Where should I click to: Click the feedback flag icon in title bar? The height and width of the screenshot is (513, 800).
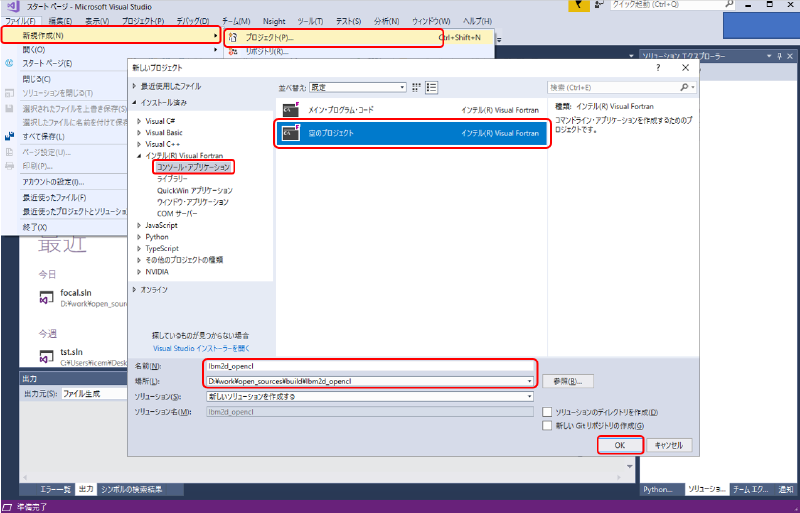point(580,6)
